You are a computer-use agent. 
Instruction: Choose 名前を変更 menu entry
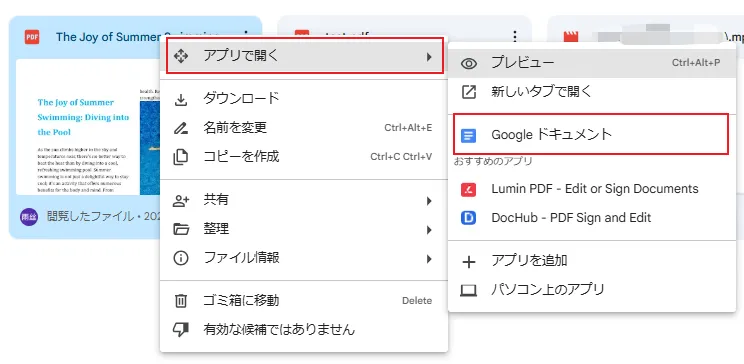coord(304,128)
